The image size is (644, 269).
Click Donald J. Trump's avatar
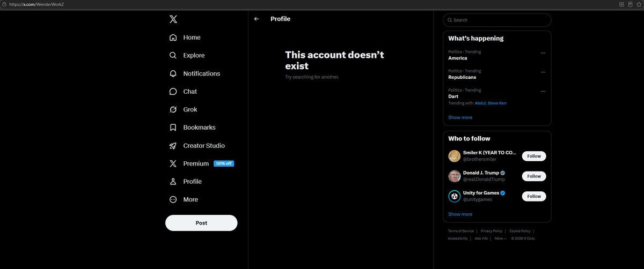coord(454,176)
